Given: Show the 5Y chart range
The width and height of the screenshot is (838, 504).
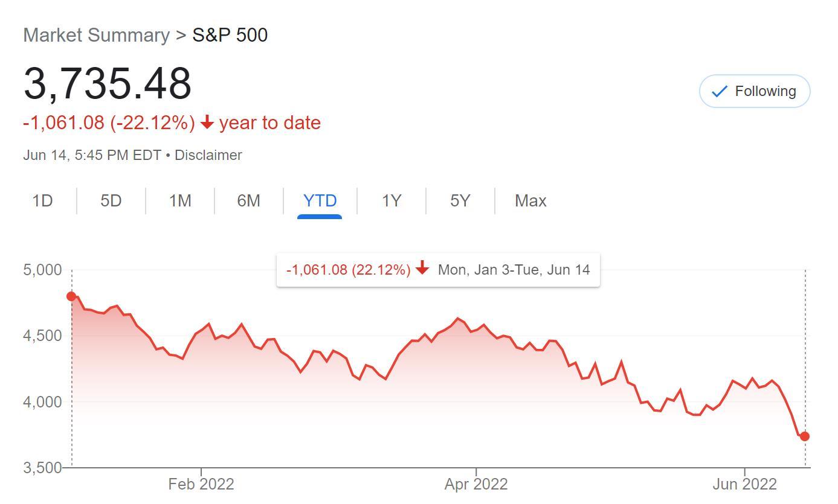Looking at the screenshot, I should click(460, 200).
